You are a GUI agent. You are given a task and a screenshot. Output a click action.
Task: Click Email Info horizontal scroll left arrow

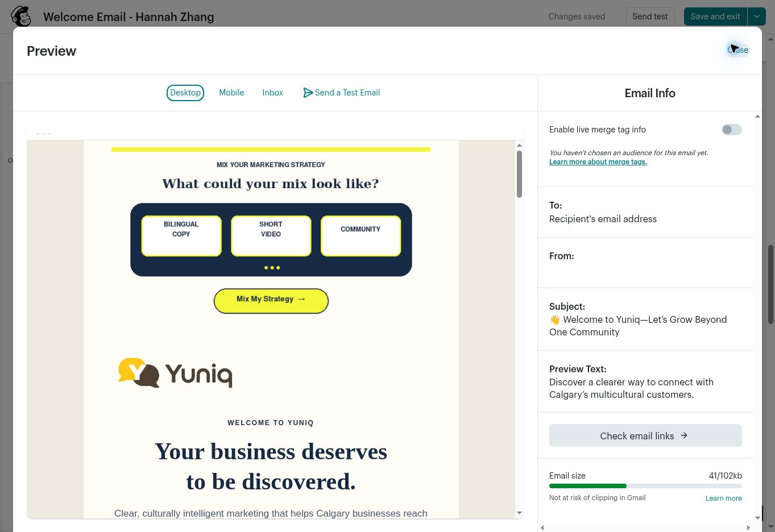point(542,527)
